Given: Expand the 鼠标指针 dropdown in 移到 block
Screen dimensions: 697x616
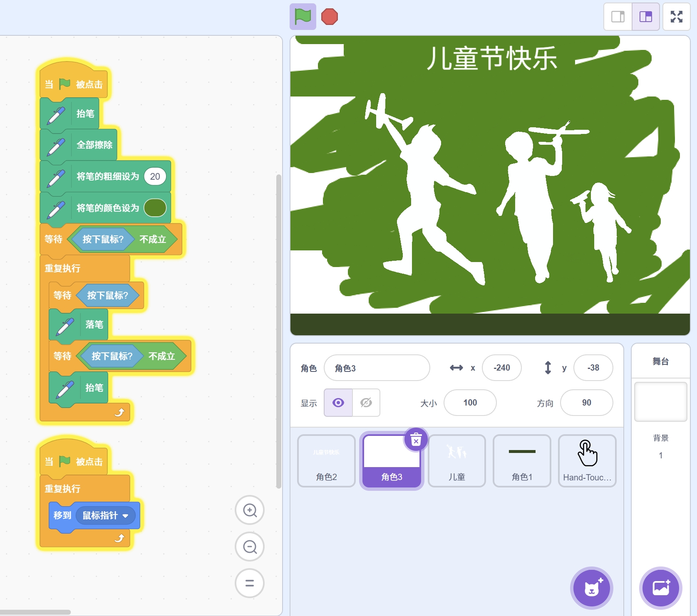Looking at the screenshot, I should [x=126, y=516].
